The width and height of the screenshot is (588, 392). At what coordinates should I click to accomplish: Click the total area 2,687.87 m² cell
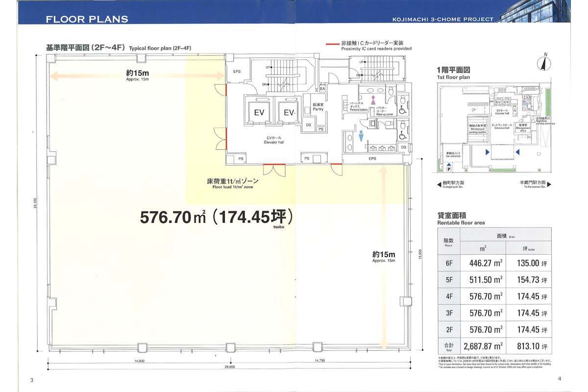point(486,346)
